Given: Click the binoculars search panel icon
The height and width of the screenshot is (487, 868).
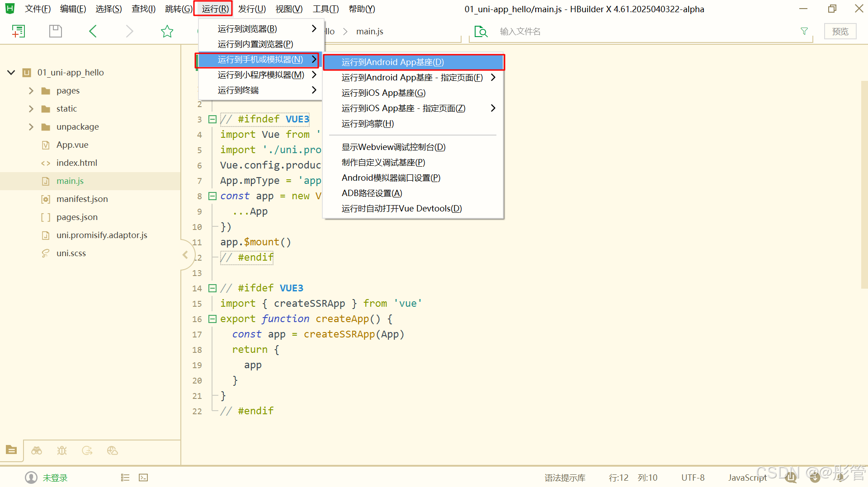Looking at the screenshot, I should [x=37, y=450].
